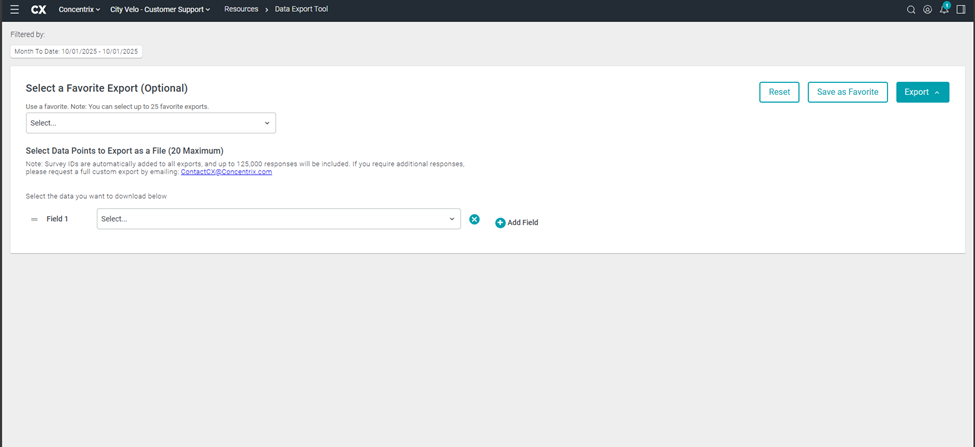Open the notifications bell
Image resolution: width=975 pixels, height=447 pixels.
[x=944, y=10]
